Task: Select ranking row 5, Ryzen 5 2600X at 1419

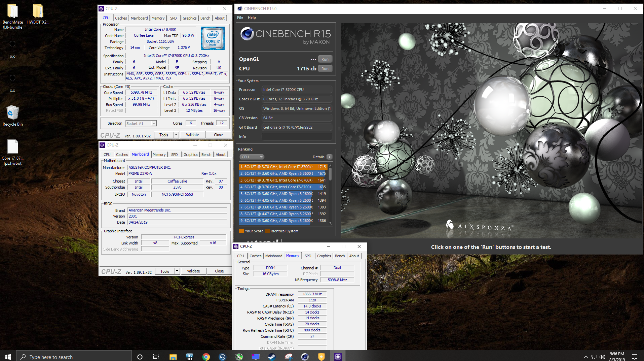Action: coord(283,194)
